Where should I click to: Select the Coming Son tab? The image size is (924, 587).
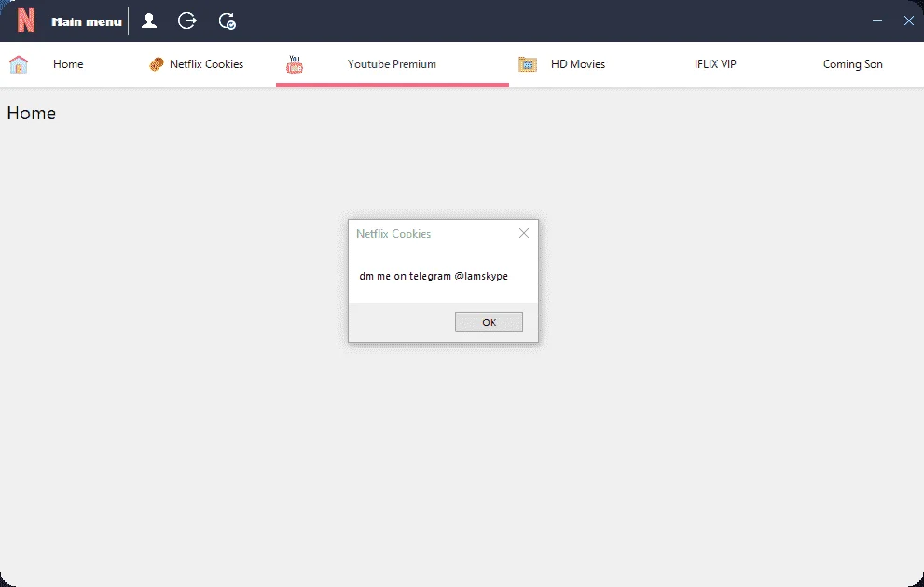pyautogui.click(x=853, y=64)
